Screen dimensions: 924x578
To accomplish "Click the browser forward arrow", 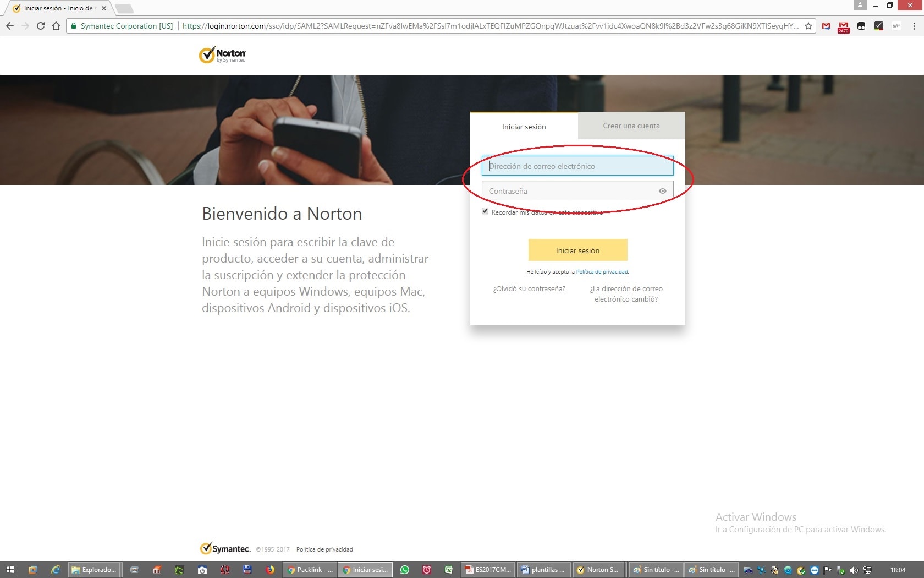I will tap(25, 26).
